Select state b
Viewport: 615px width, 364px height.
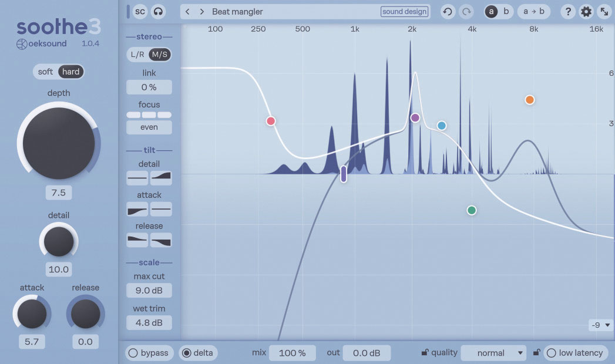pos(506,12)
